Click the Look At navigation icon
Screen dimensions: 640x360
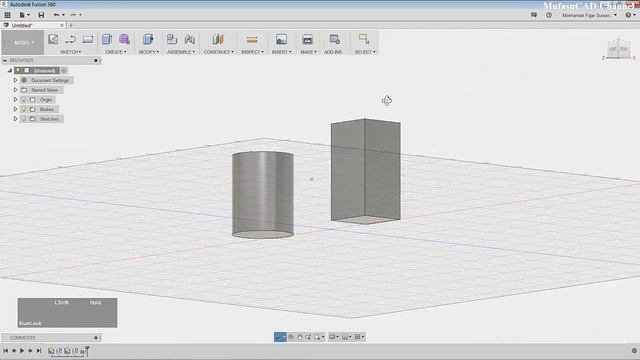pos(291,337)
